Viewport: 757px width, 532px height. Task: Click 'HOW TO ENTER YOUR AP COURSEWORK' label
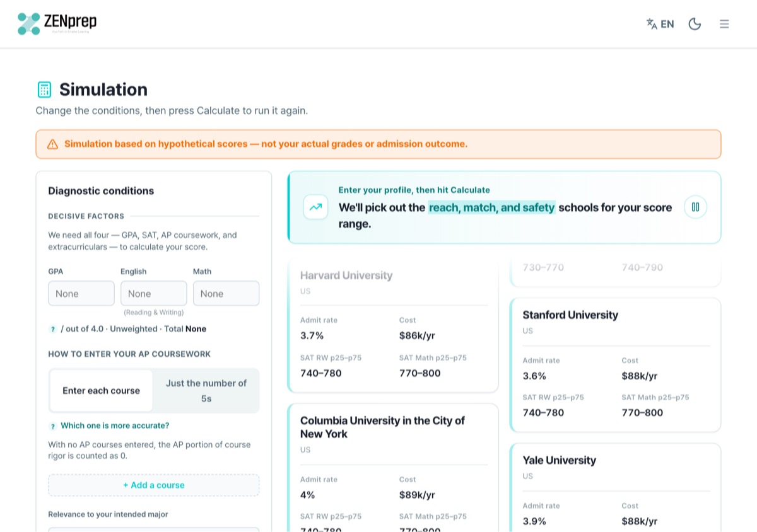click(129, 354)
